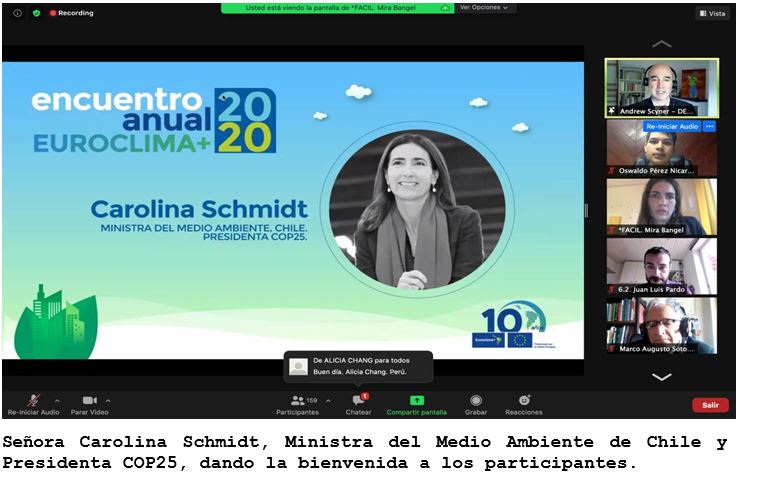Screen dimensions: 768x487
Task: Click the '159' participant count
Action: 312,400
